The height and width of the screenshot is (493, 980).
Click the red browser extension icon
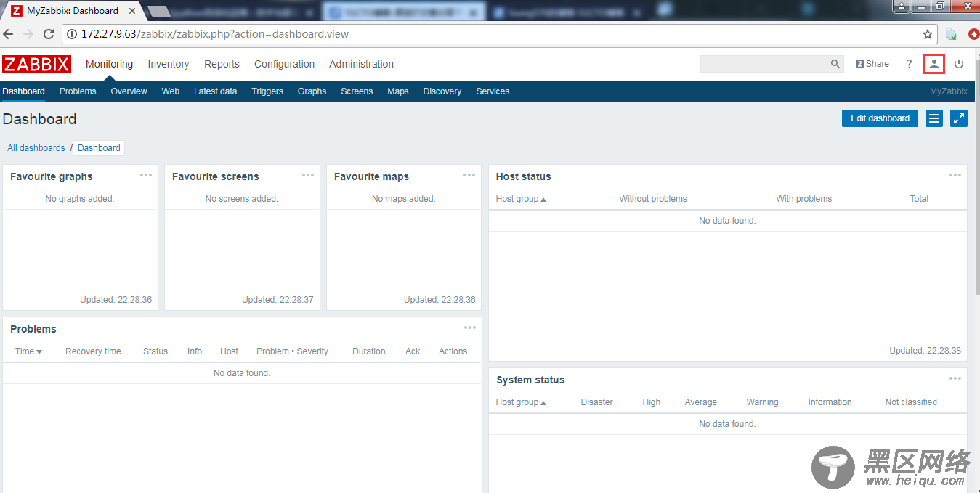click(973, 34)
